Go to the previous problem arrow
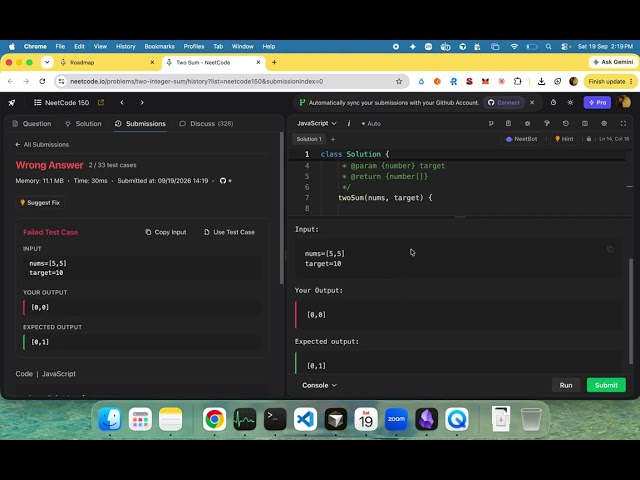 pyautogui.click(x=122, y=102)
